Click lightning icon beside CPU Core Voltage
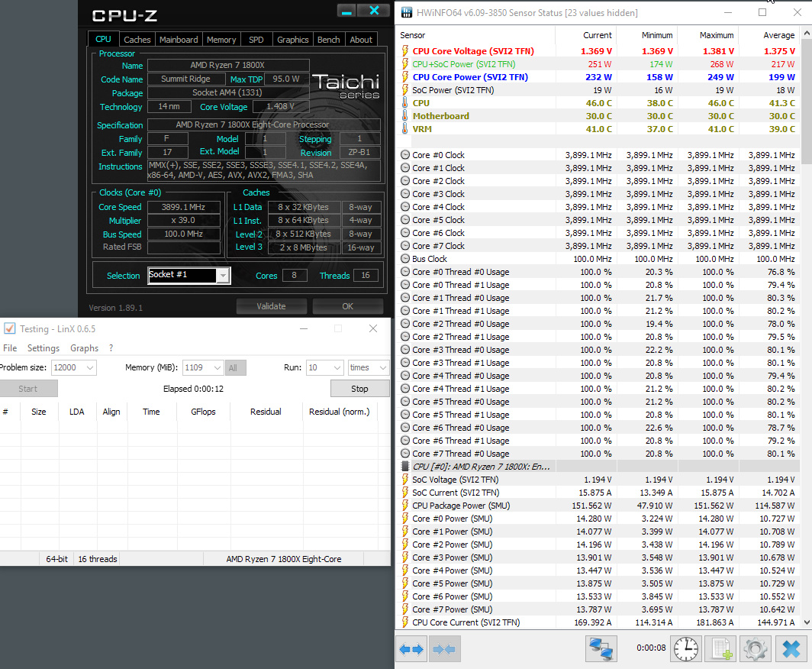 point(405,50)
